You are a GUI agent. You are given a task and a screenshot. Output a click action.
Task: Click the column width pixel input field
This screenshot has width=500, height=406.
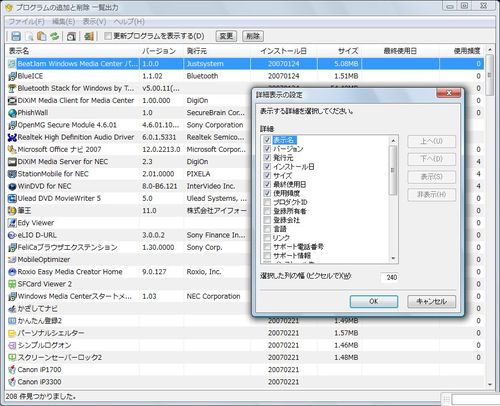click(389, 277)
